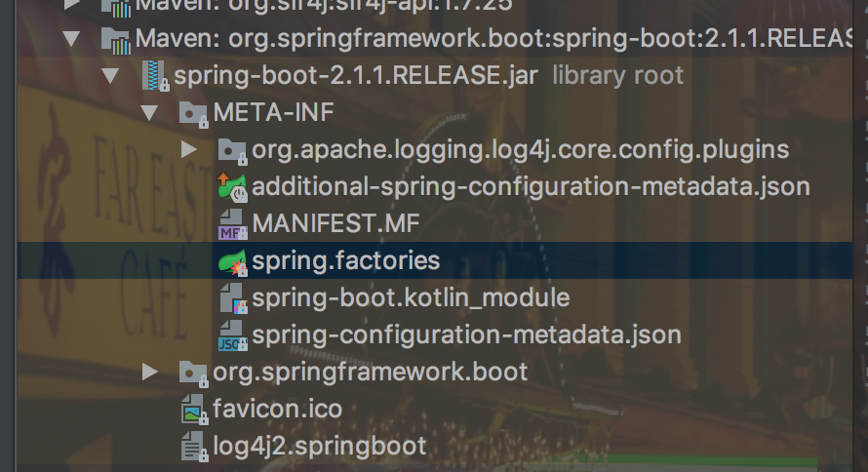
Task: Collapse the Maven spring-boot library node
Action: tap(71, 39)
